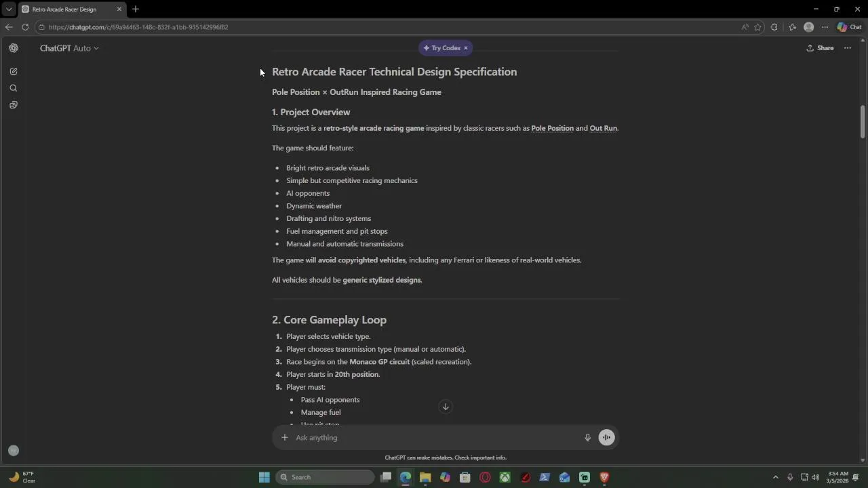This screenshot has height=488, width=868.
Task: Click the 'Fuel management and pit stops' bullet
Action: coord(337,231)
